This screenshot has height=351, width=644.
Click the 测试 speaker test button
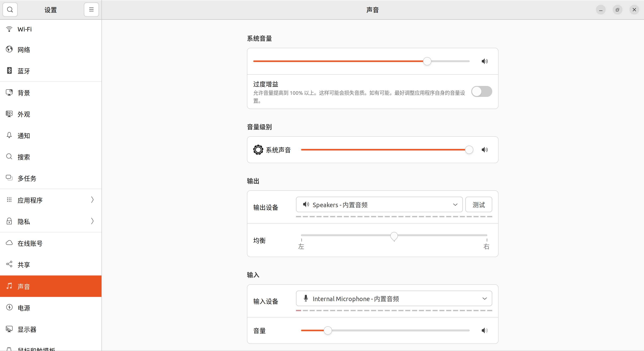(x=479, y=204)
